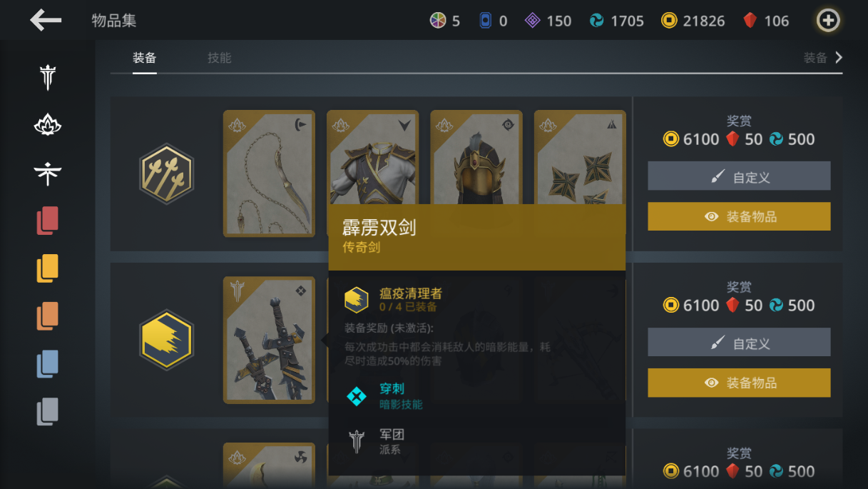This screenshot has width=868, height=489.
Task: Open the 装备 tab
Action: pyautogui.click(x=144, y=58)
